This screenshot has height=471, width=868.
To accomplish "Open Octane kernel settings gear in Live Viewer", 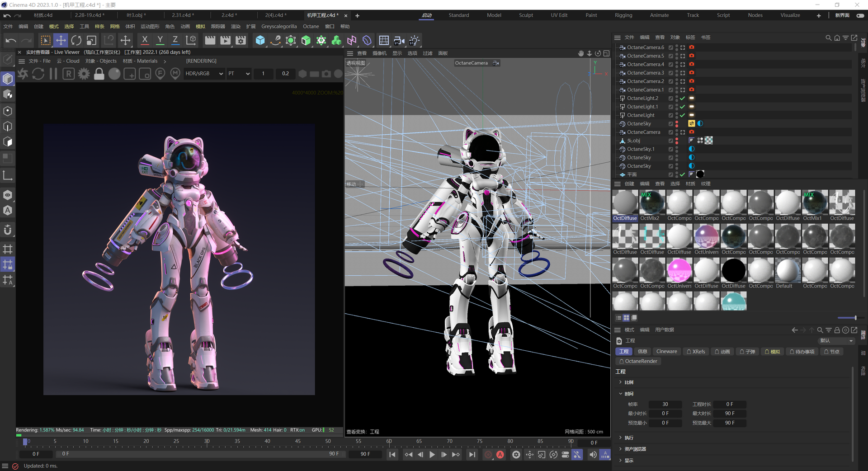I will point(84,74).
